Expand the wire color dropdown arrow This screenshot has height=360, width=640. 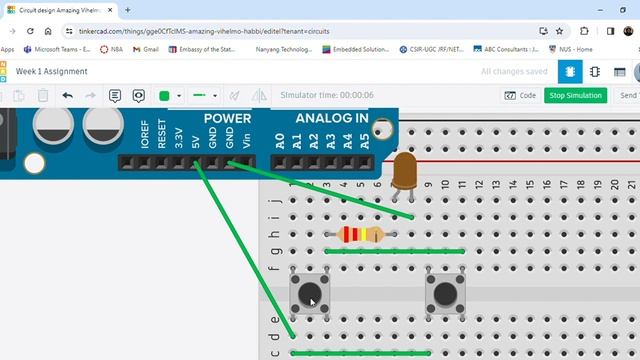click(179, 96)
